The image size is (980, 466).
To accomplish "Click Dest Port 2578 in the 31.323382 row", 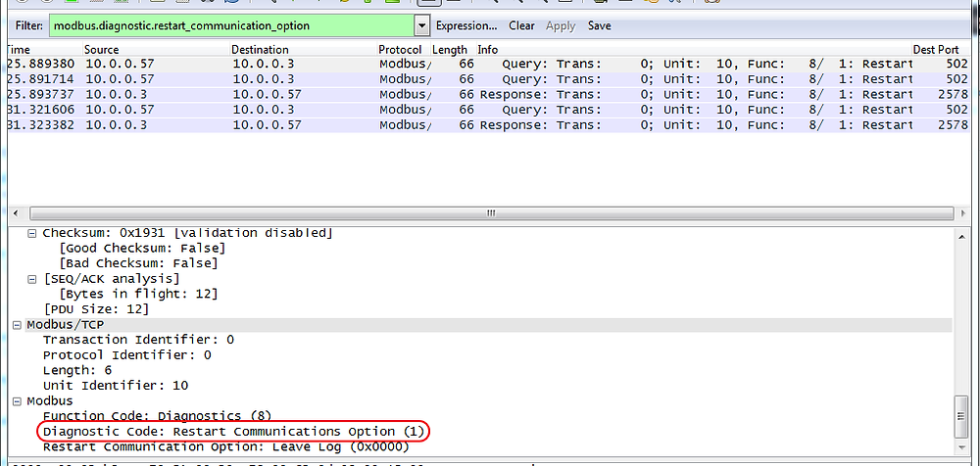I will coord(953,125).
